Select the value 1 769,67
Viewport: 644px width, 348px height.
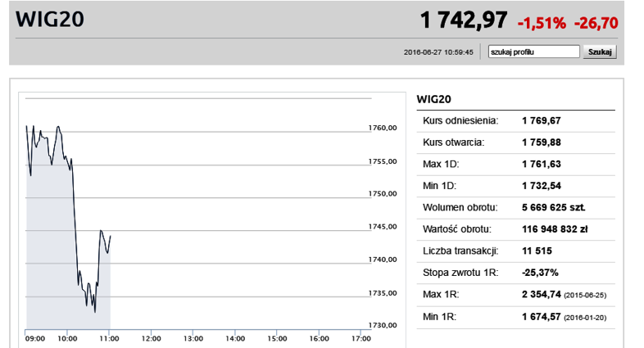[x=542, y=120]
